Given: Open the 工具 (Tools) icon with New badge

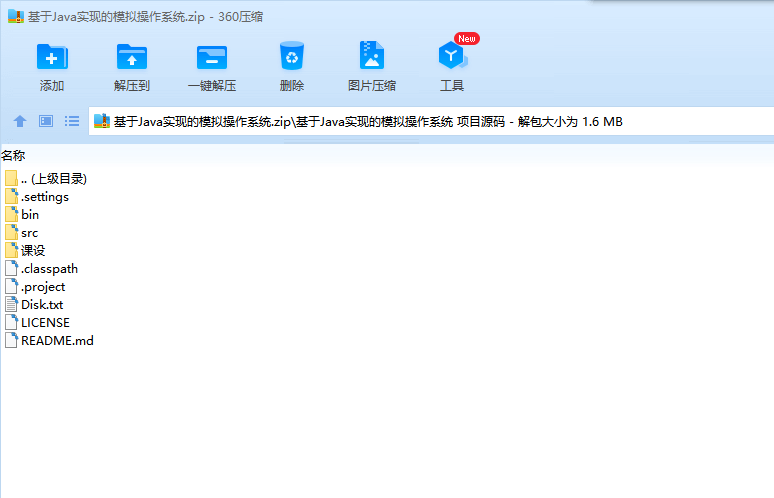Looking at the screenshot, I should tap(452, 54).
